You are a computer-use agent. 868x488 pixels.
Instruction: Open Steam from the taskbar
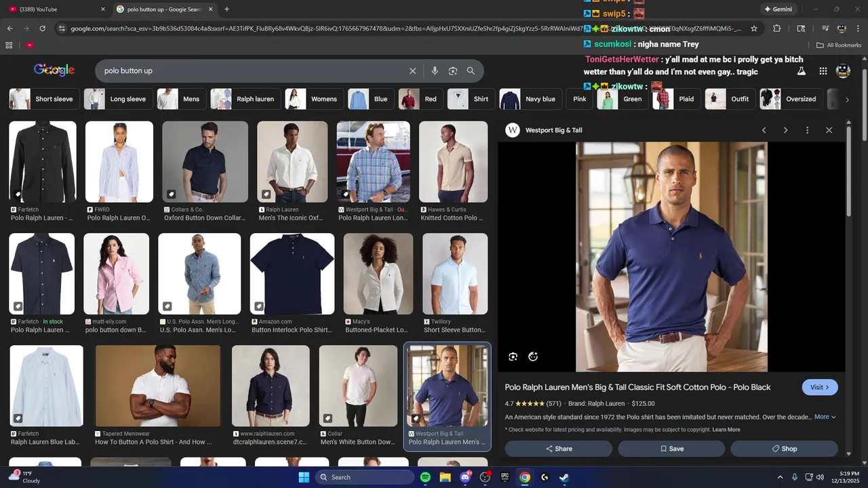[564, 477]
